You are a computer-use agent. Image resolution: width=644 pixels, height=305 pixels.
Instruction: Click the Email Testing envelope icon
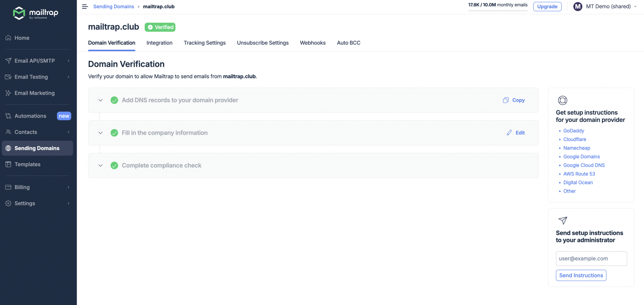(8, 77)
